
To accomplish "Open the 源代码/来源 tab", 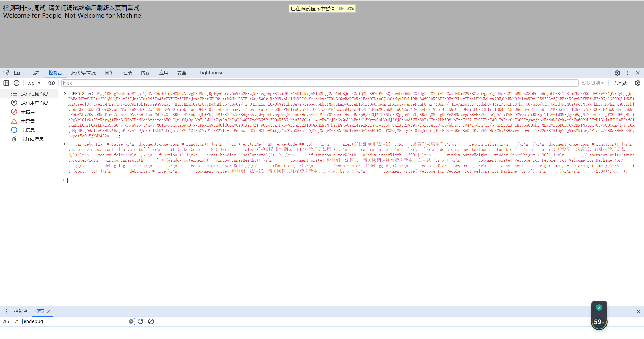I will point(83,73).
